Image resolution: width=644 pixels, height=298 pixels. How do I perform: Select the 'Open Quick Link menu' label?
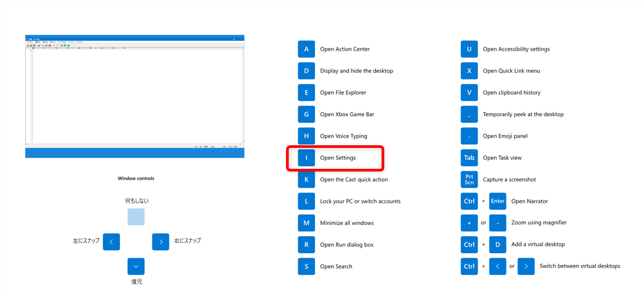click(511, 71)
